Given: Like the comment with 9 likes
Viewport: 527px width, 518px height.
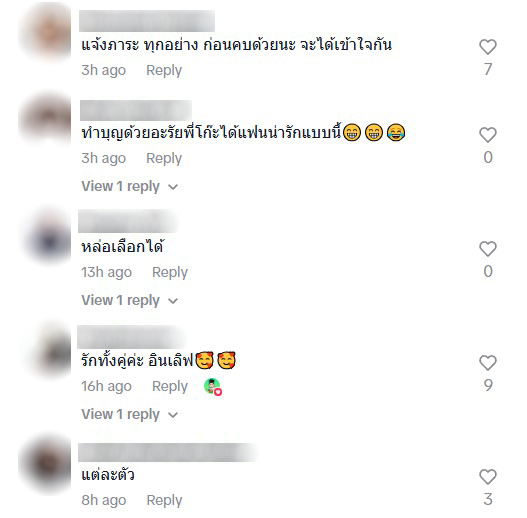Looking at the screenshot, I should 487,363.
